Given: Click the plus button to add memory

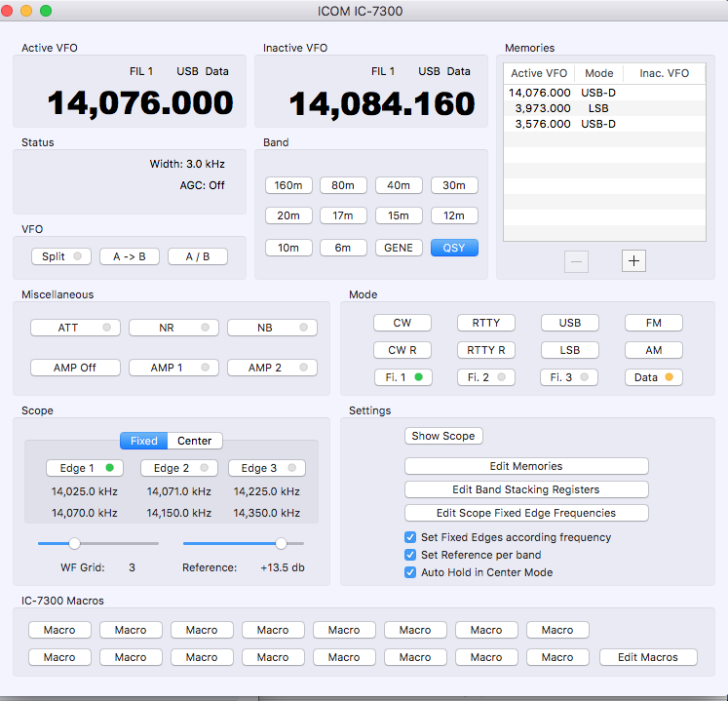Looking at the screenshot, I should pyautogui.click(x=633, y=260).
